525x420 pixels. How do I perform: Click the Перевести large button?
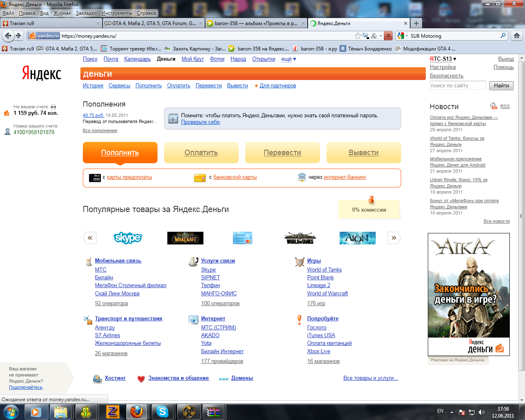(x=283, y=153)
